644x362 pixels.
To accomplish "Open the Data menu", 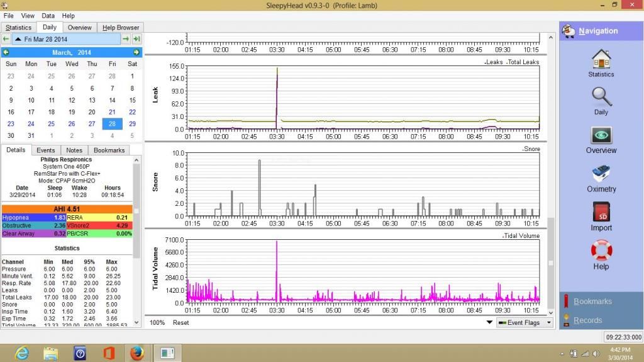I will point(48,16).
